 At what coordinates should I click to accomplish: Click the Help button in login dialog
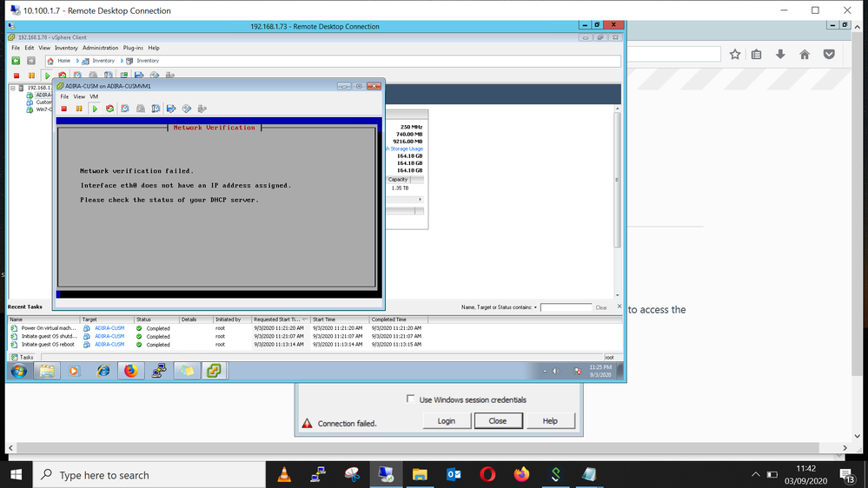tap(550, 421)
